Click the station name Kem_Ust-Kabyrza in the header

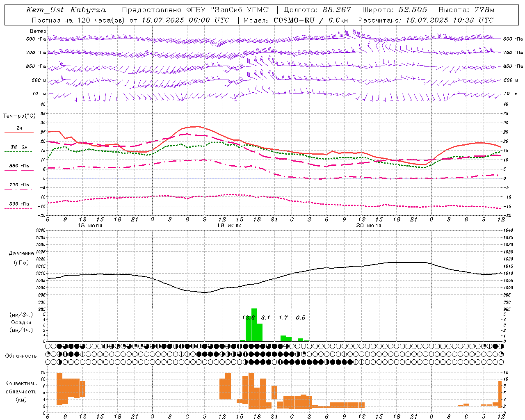pyautogui.click(x=66, y=10)
